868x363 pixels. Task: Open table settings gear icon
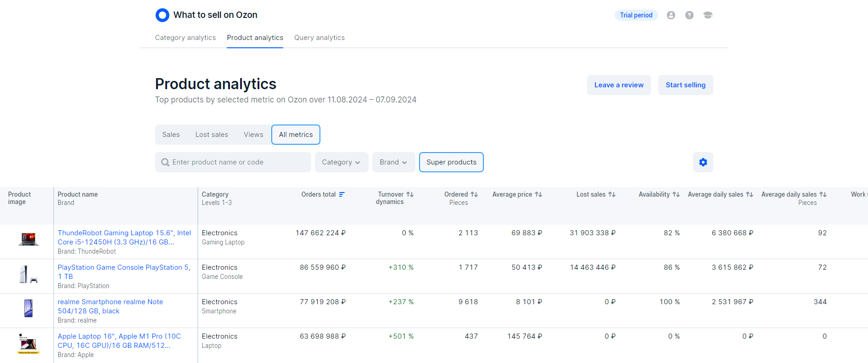pos(703,162)
